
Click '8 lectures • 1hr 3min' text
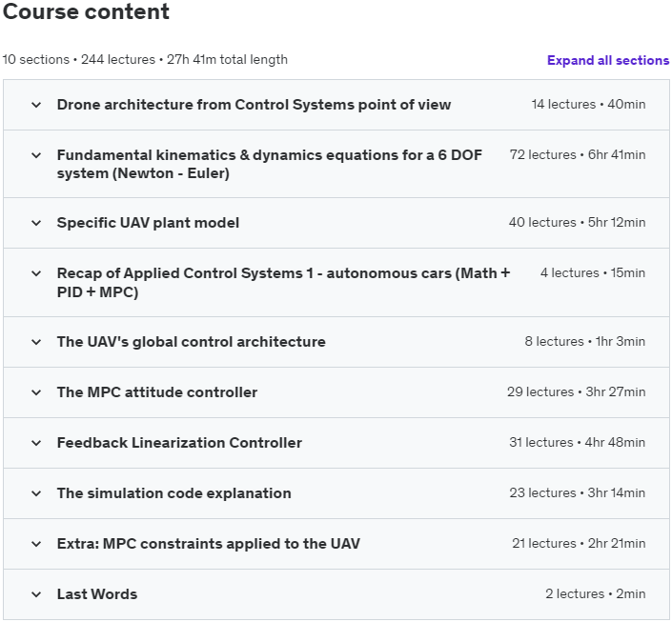585,342
